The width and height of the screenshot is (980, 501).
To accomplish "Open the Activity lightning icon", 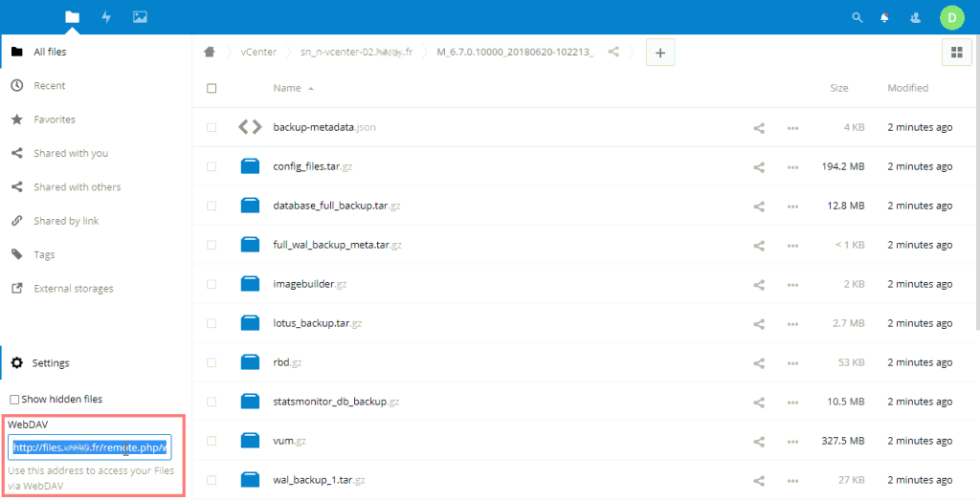I will pyautogui.click(x=106, y=17).
